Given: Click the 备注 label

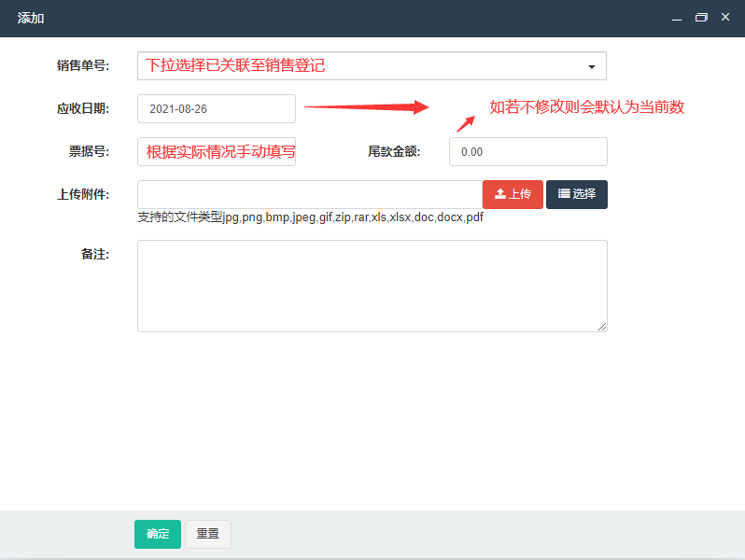Looking at the screenshot, I should (95, 254).
